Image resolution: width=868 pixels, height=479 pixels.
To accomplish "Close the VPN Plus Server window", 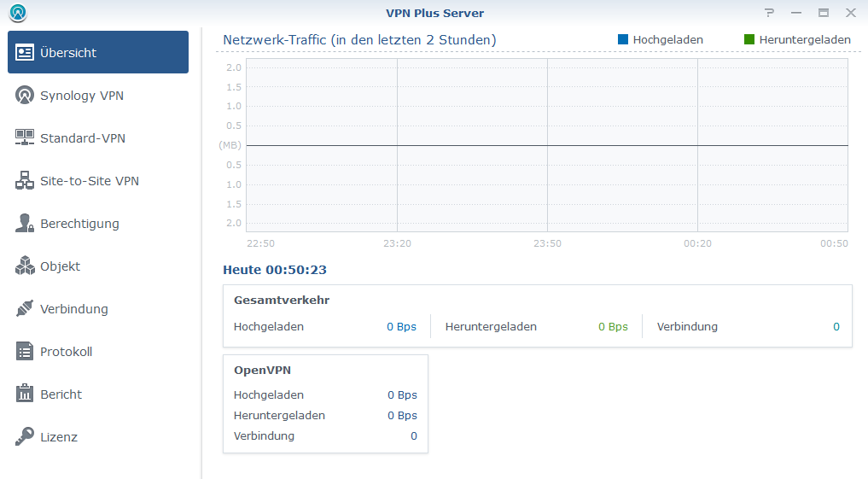I will [851, 13].
